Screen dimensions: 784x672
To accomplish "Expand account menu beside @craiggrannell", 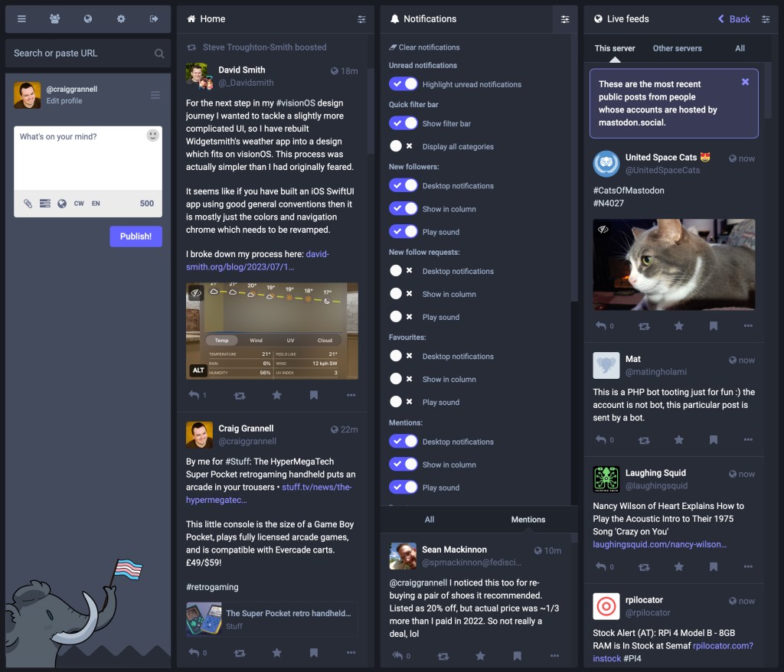I will 155,95.
